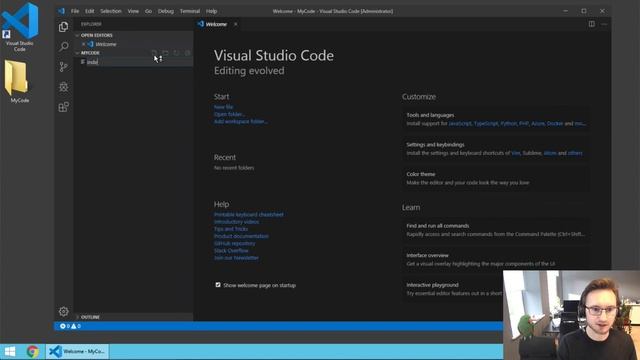This screenshot has height=360, width=640.
Task: Open the Introductory videos link
Action: pos(236,222)
